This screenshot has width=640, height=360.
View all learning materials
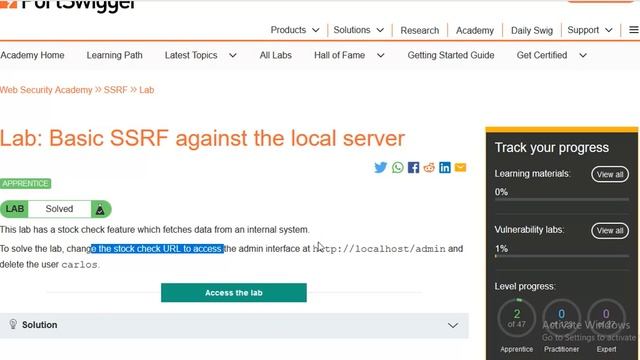(610, 174)
